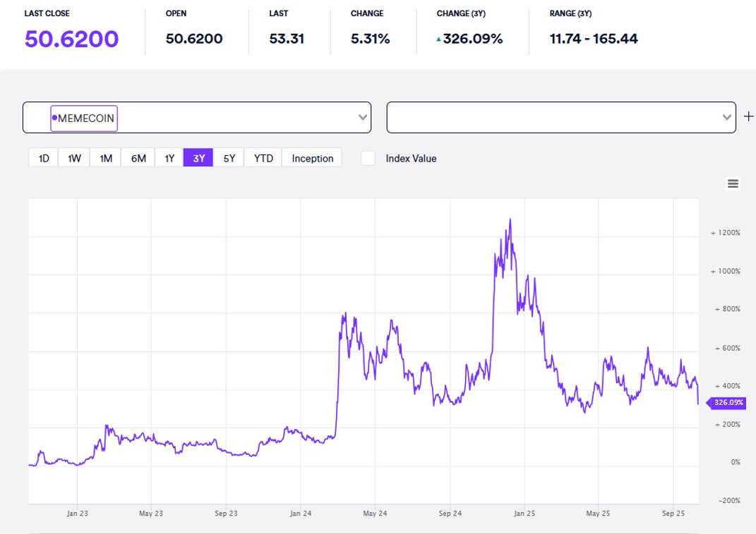Choose the 1M time range
Screen dimensions: 756x534
click(x=106, y=158)
